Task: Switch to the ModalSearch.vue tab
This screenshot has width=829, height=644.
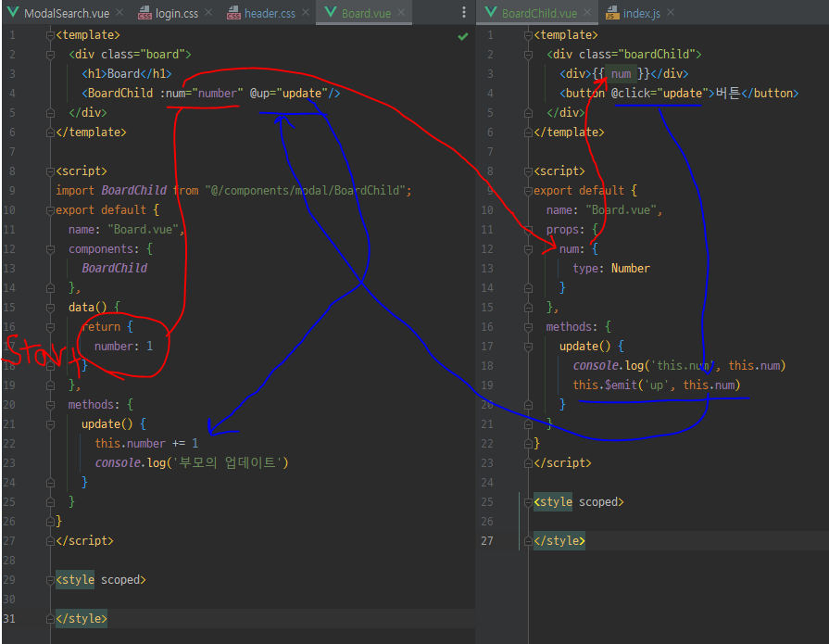Action: point(67,13)
